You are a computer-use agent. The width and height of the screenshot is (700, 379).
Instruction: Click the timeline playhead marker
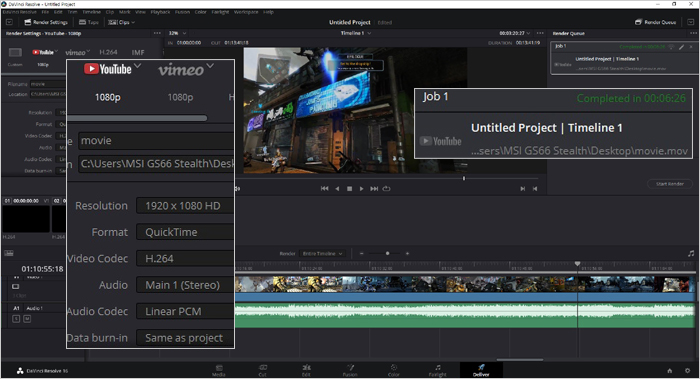coord(577,264)
